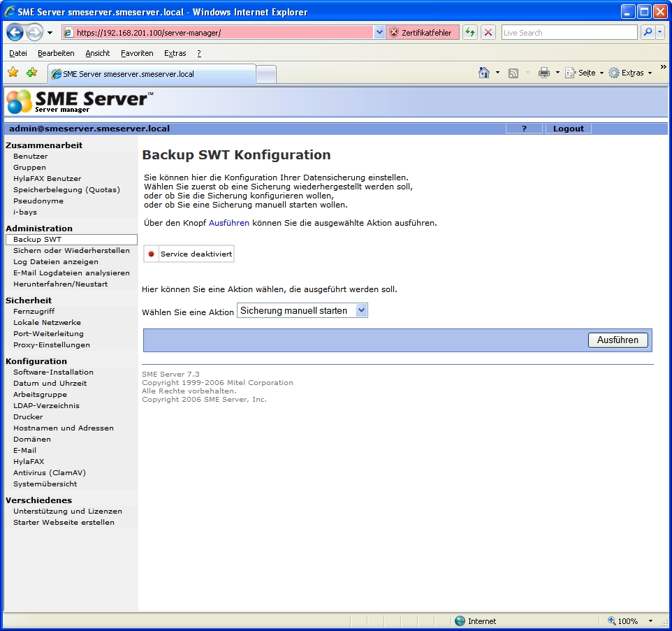672x631 pixels.
Task: Expand the Home icon dropdown arrow
Action: click(x=497, y=73)
